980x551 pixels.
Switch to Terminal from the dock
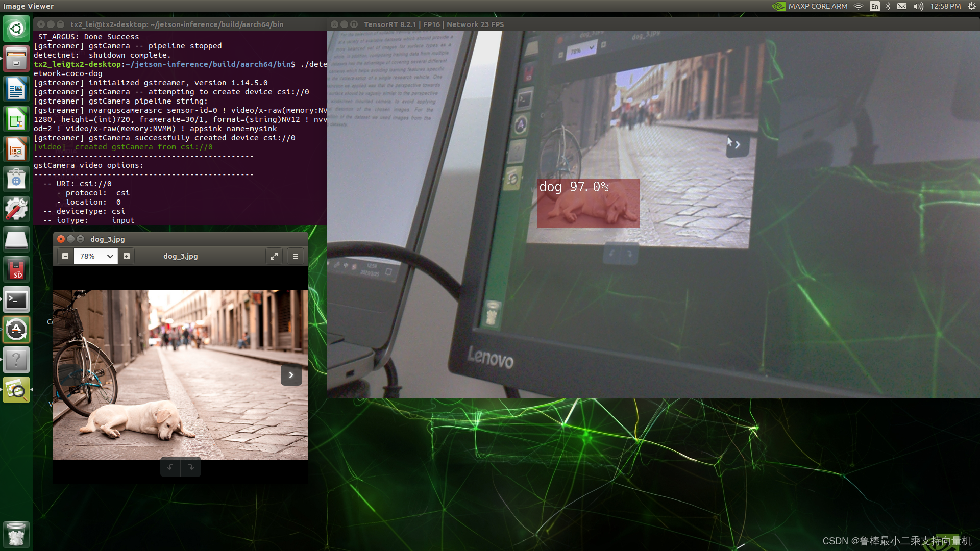pos(16,300)
